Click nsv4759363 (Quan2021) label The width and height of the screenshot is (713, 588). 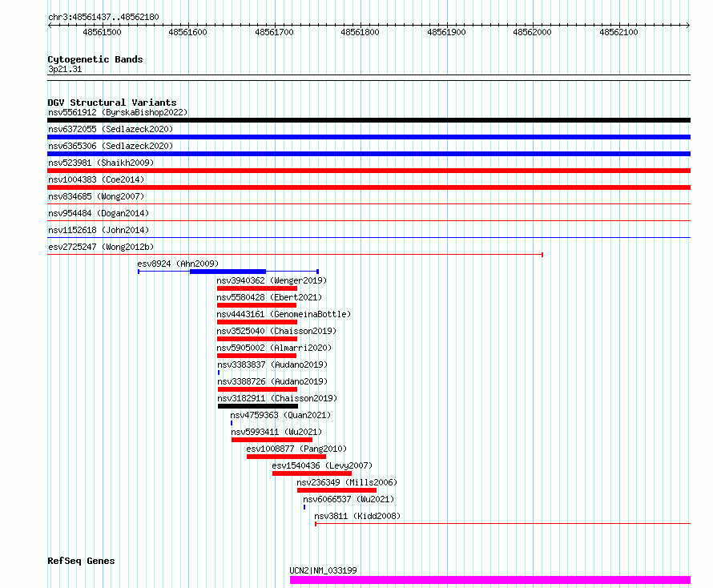pos(280,415)
